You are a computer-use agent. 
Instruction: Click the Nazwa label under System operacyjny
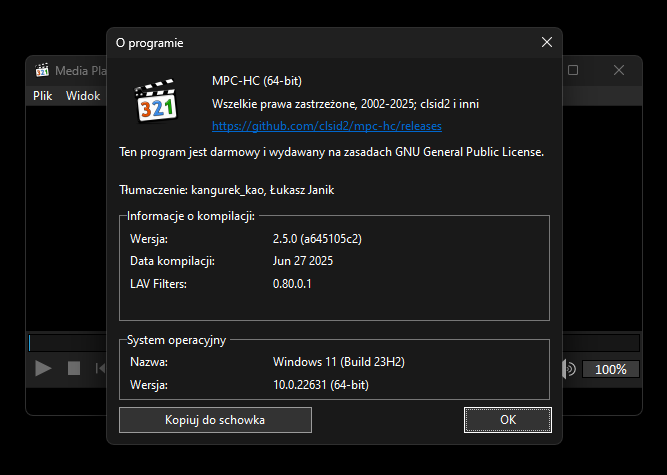(149, 362)
